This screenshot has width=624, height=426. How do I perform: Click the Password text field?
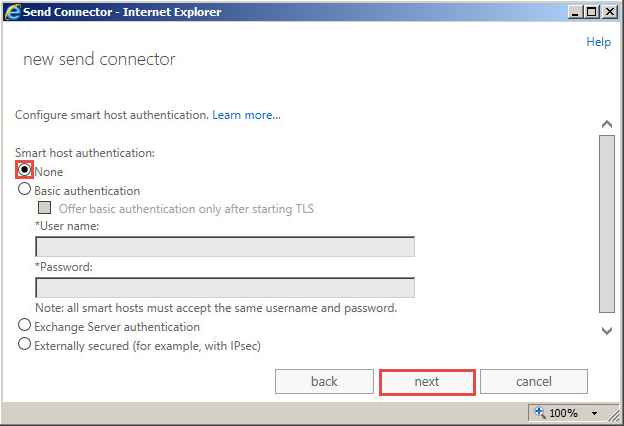click(225, 288)
